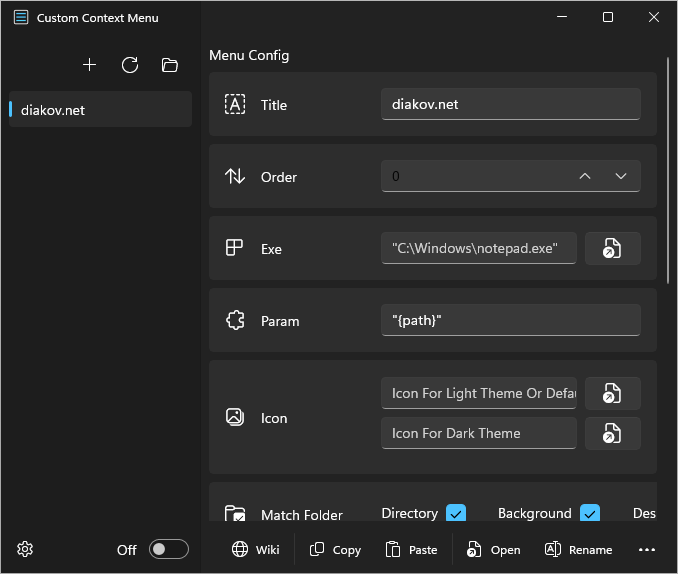Click the add new menu plus icon
The width and height of the screenshot is (678, 574).
90,65
